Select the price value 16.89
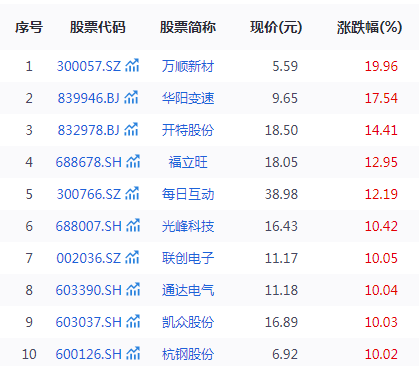 (x=281, y=322)
